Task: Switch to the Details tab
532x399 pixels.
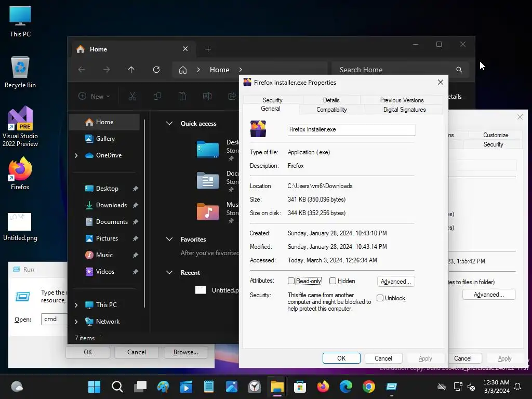Action: pyautogui.click(x=331, y=100)
